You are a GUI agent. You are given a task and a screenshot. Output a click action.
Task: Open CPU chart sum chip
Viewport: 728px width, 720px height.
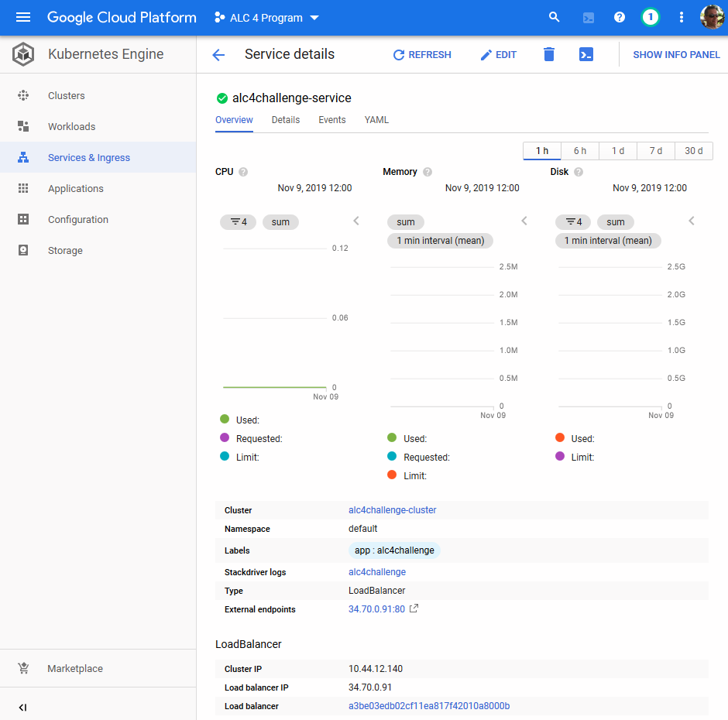pyautogui.click(x=280, y=222)
